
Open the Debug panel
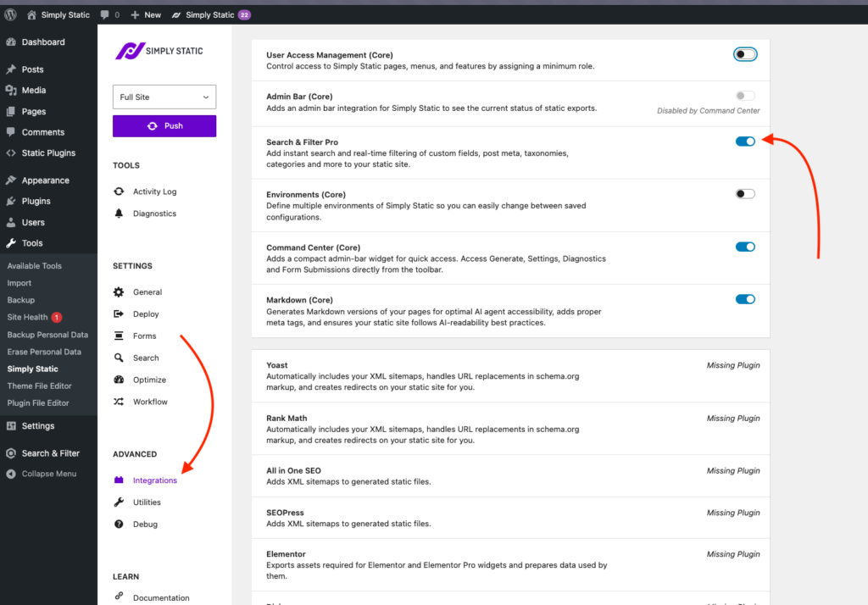pyautogui.click(x=144, y=524)
